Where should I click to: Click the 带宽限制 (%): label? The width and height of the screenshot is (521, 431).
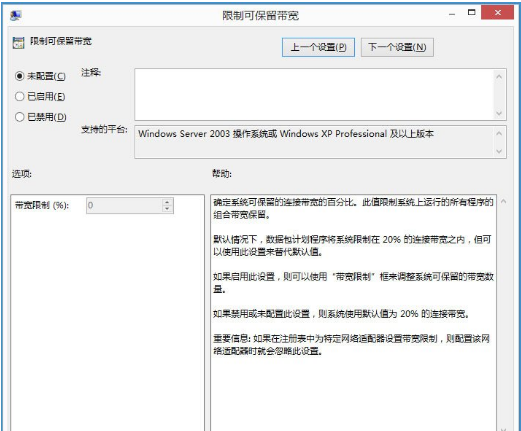point(42,205)
